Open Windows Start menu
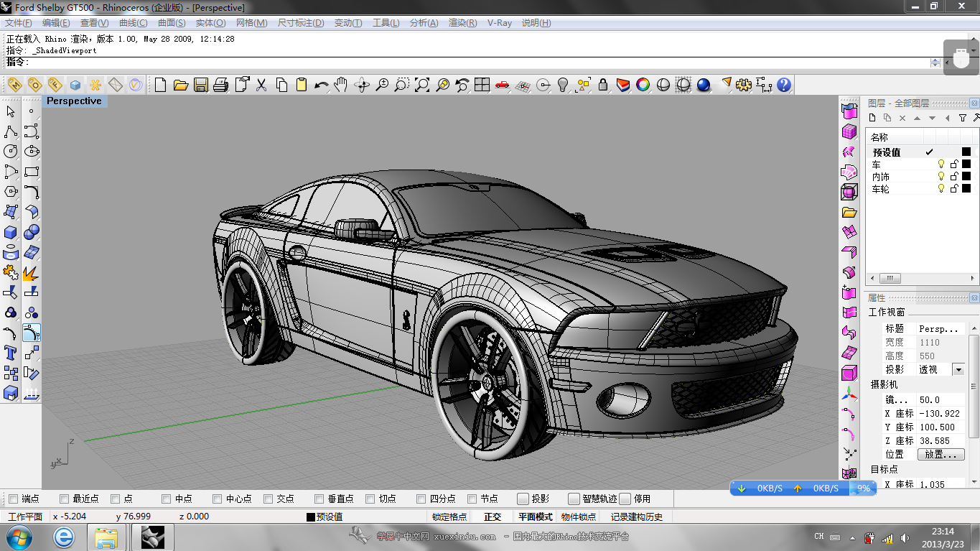 pos(19,537)
